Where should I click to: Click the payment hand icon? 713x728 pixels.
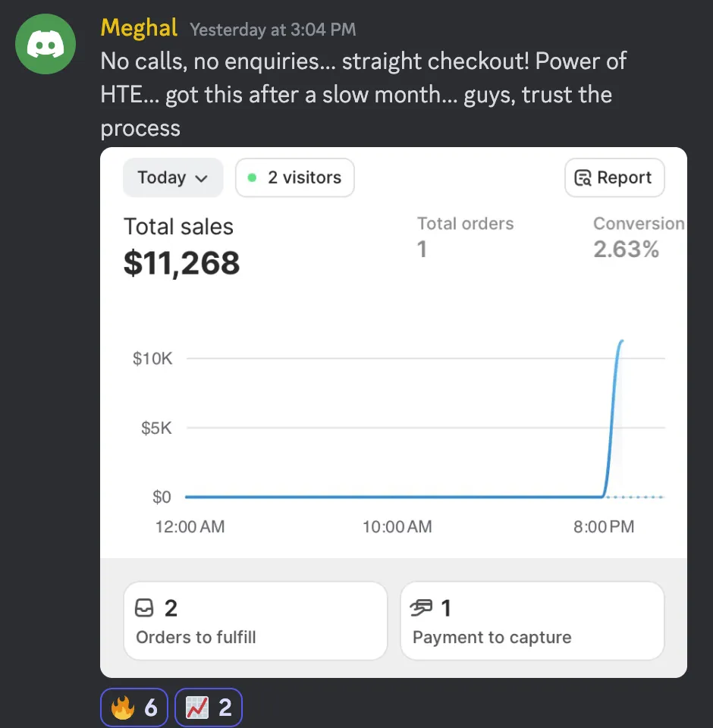[x=421, y=607]
